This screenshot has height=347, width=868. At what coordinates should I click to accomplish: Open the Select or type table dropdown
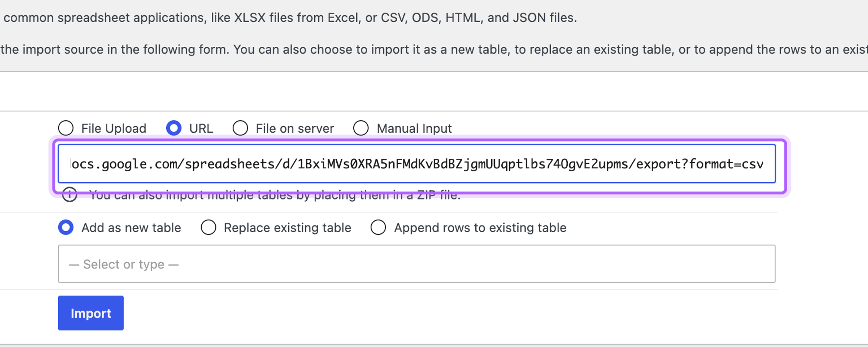(x=417, y=264)
